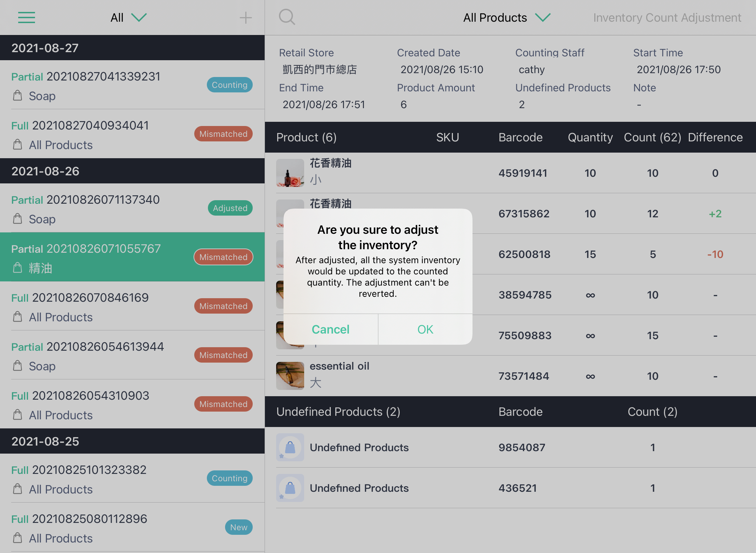Click the Counting badge on 20210825101323382
This screenshot has height=553, width=756.
point(230,478)
